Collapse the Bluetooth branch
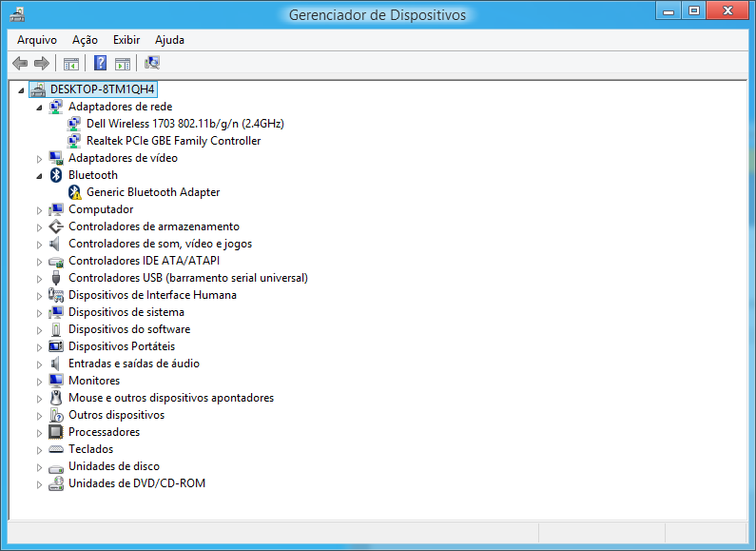 [39, 176]
